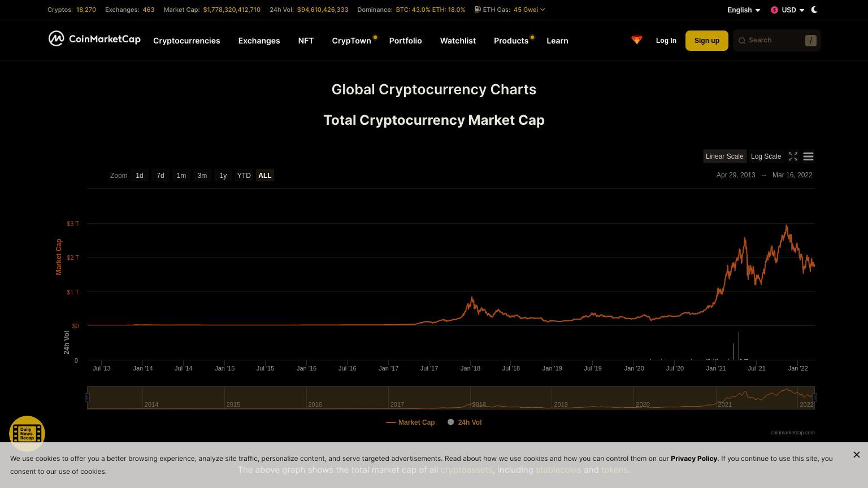Open Daily News Recap badge

pos(27,433)
